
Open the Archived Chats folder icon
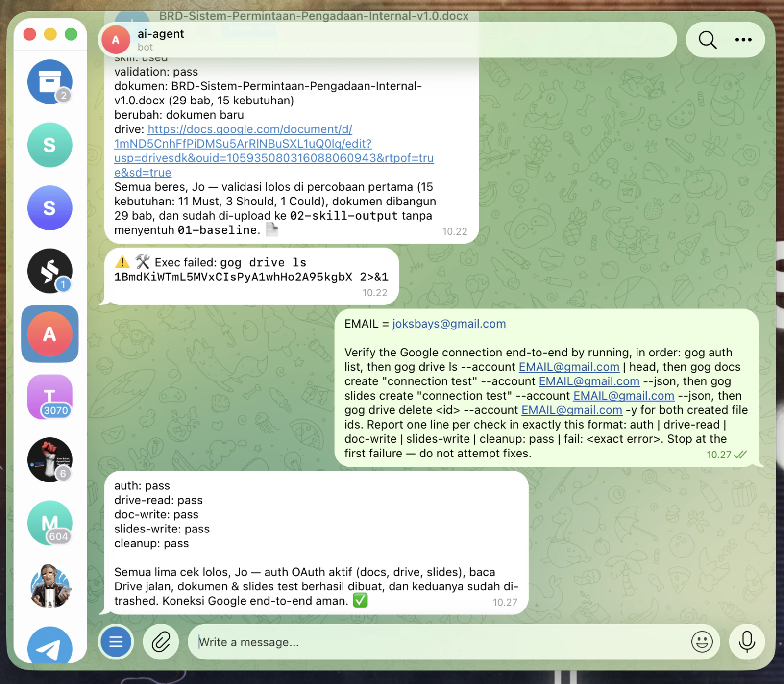pyautogui.click(x=49, y=82)
